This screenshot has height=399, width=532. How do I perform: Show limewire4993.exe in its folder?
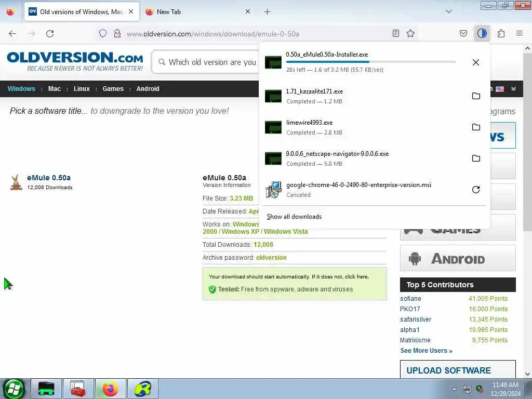tap(476, 127)
